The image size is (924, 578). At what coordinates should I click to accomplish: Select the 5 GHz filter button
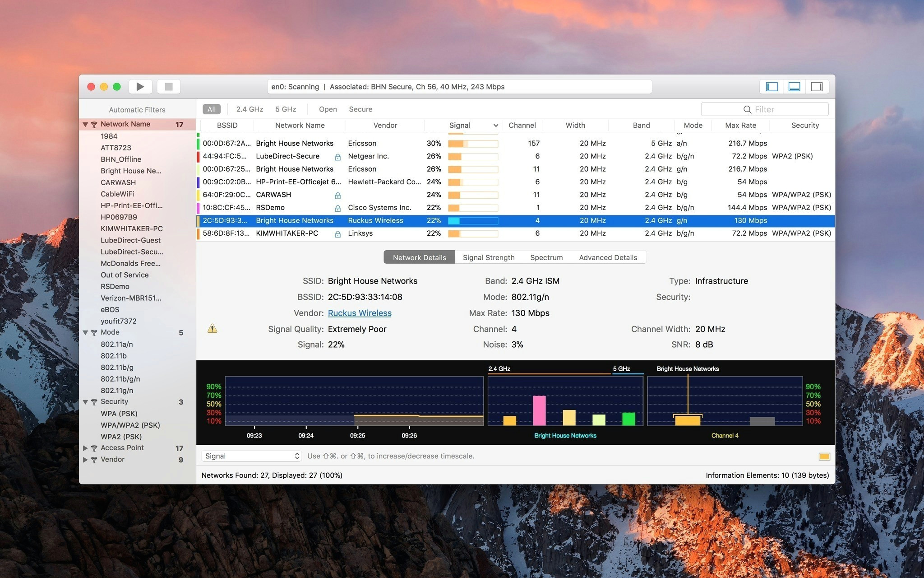285,108
